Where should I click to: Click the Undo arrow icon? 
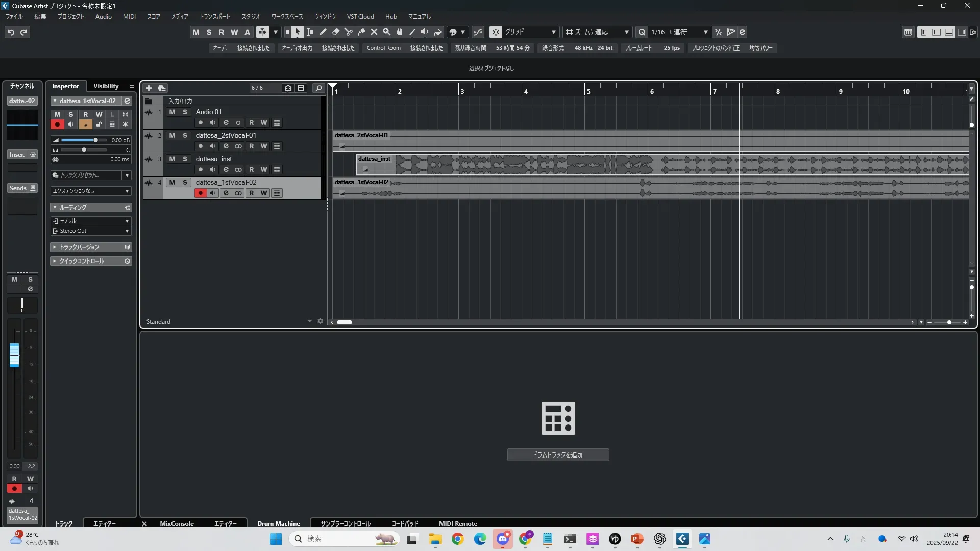pyautogui.click(x=11, y=32)
